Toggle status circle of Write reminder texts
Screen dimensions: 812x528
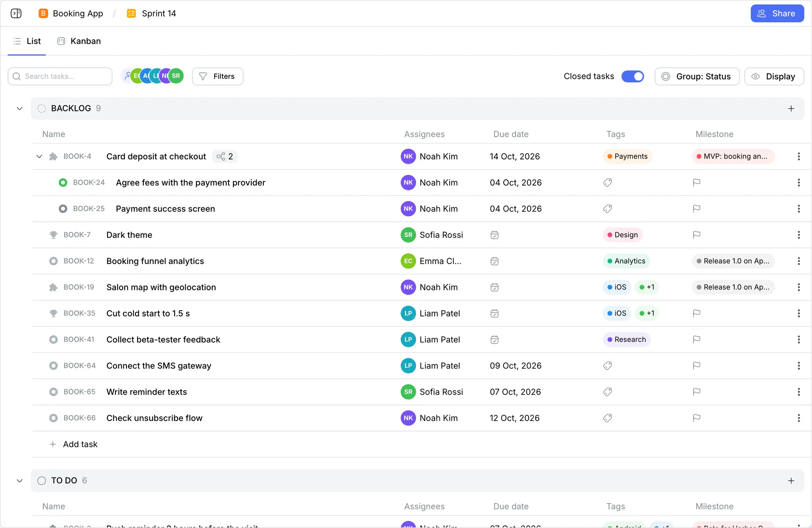[x=53, y=392]
